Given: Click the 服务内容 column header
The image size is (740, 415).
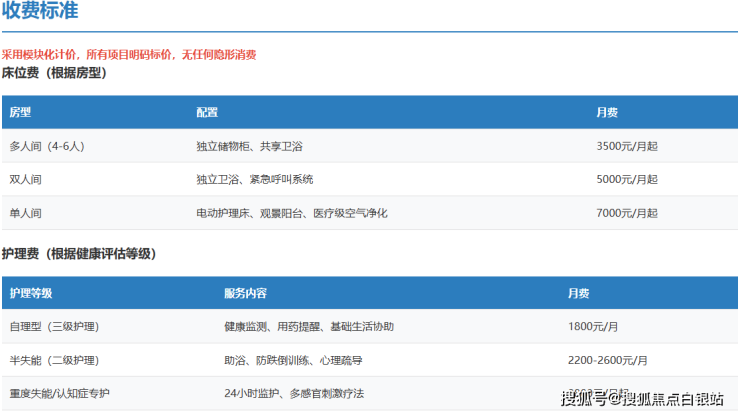Looking at the screenshot, I should coord(245,293).
